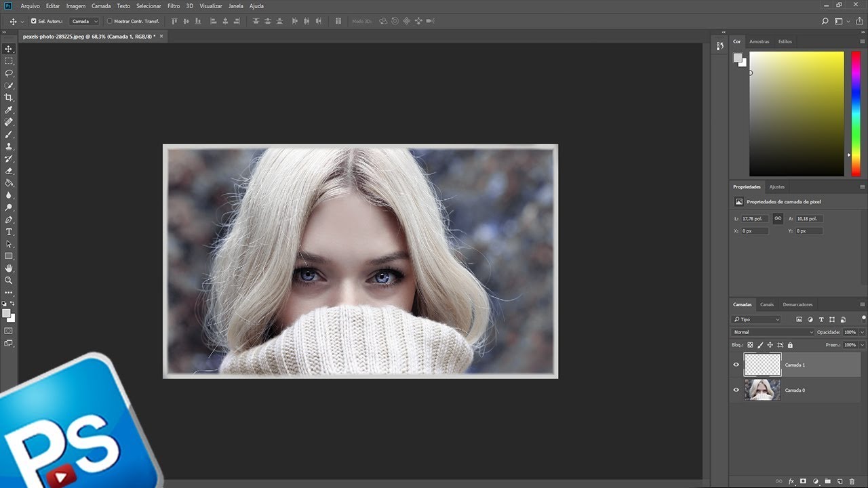Expand the Preen. fill slider arrow

click(x=862, y=345)
